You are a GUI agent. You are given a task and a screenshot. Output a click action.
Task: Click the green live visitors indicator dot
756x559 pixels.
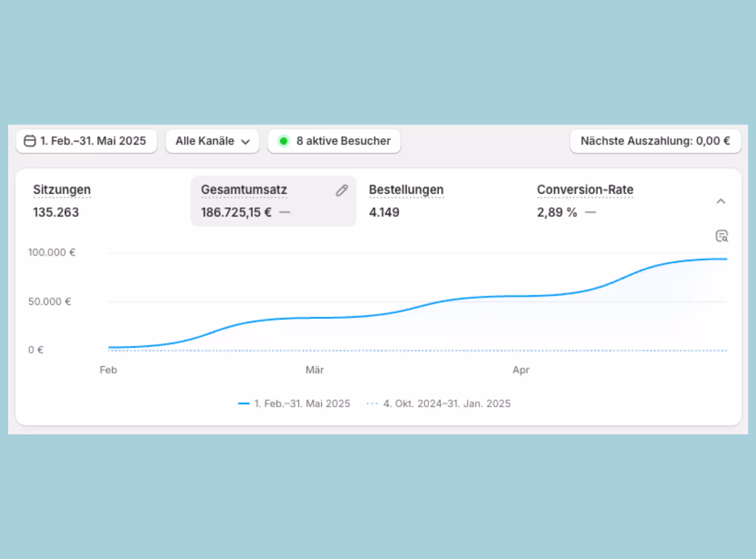[283, 141]
